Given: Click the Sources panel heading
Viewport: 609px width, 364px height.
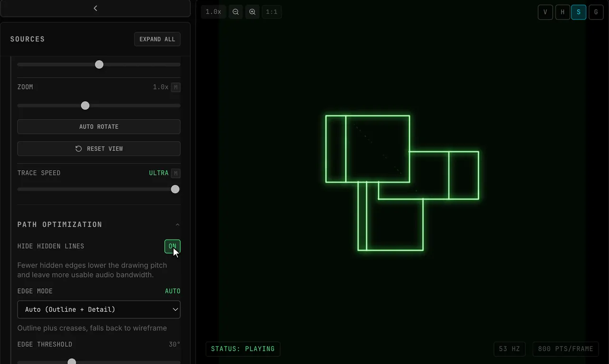Looking at the screenshot, I should (28, 39).
